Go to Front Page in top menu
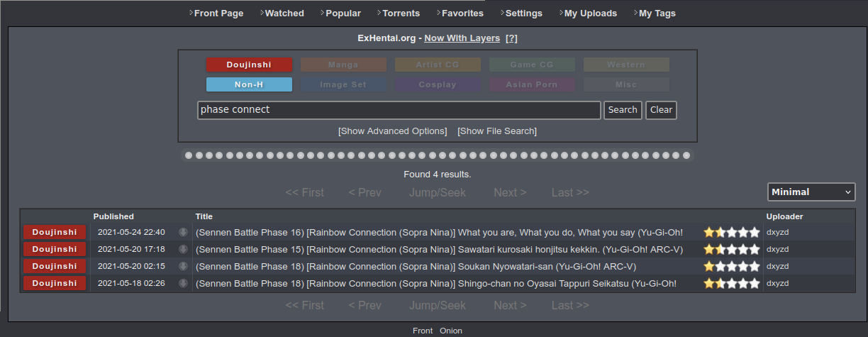This screenshot has width=868, height=337. pyautogui.click(x=218, y=13)
